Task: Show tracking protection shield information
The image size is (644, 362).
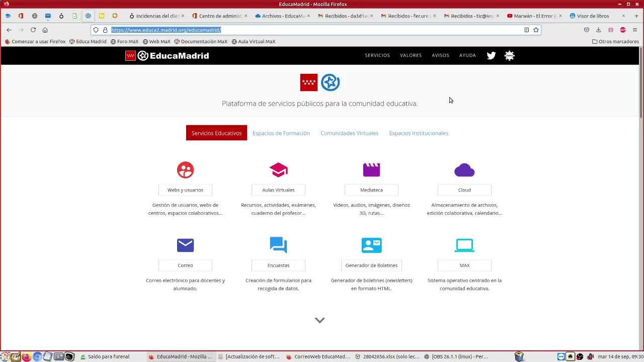Action: click(96, 30)
